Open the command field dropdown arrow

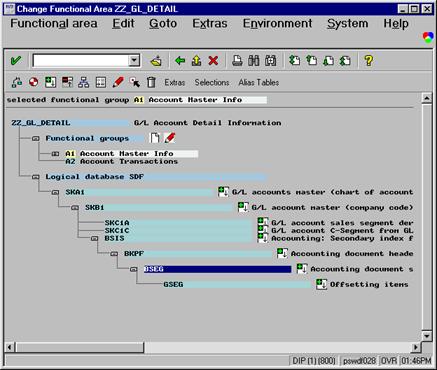click(x=134, y=61)
